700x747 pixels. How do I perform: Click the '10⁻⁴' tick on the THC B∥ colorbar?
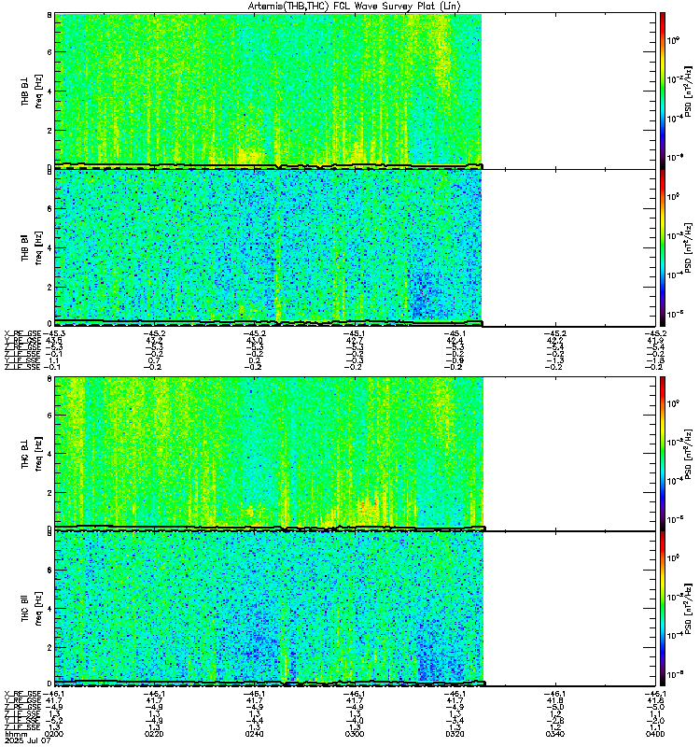(674, 635)
